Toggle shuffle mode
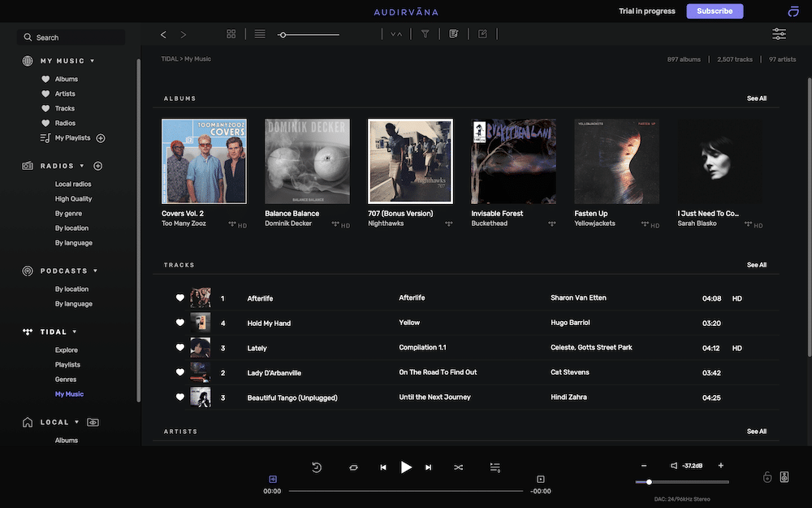The image size is (812, 508). tap(458, 467)
